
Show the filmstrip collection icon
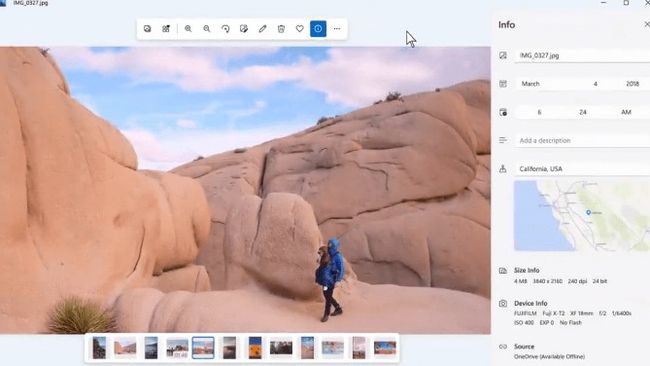(166, 29)
